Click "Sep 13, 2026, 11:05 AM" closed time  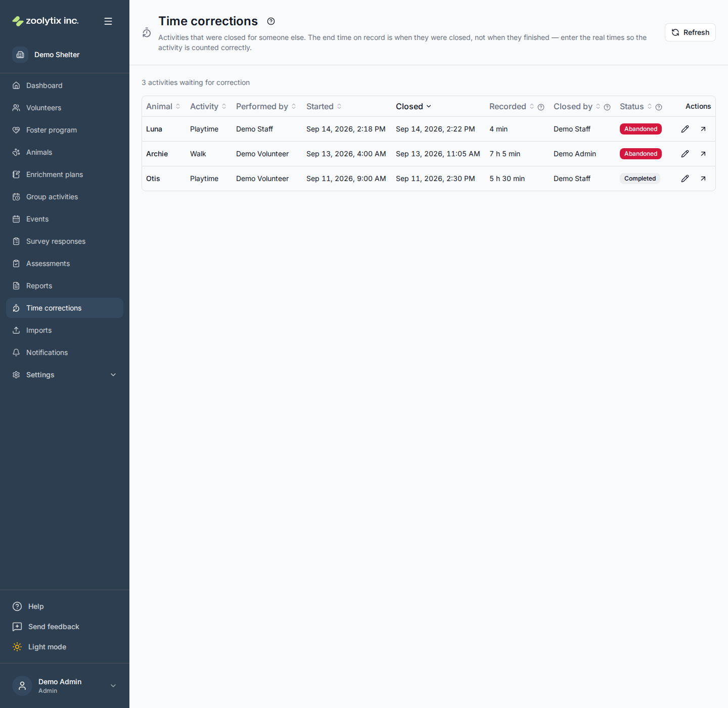click(438, 154)
